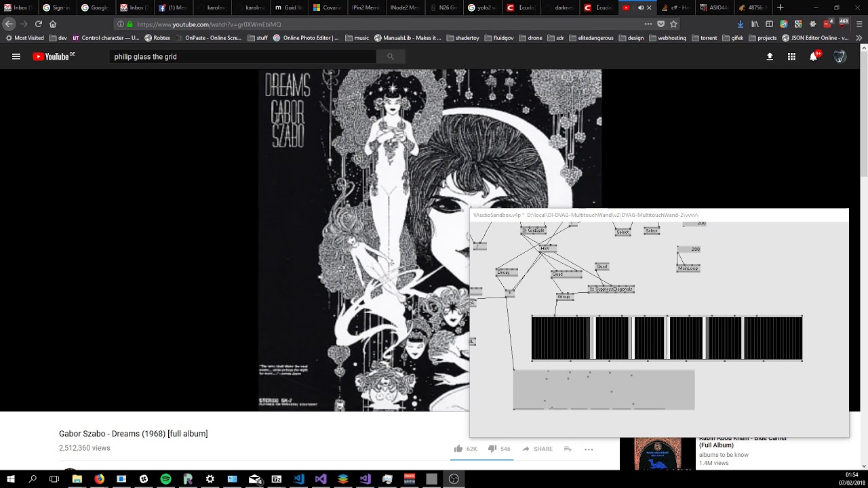Open the webhosting bookmarks folder
This screenshot has width=868, height=488.
pos(667,38)
